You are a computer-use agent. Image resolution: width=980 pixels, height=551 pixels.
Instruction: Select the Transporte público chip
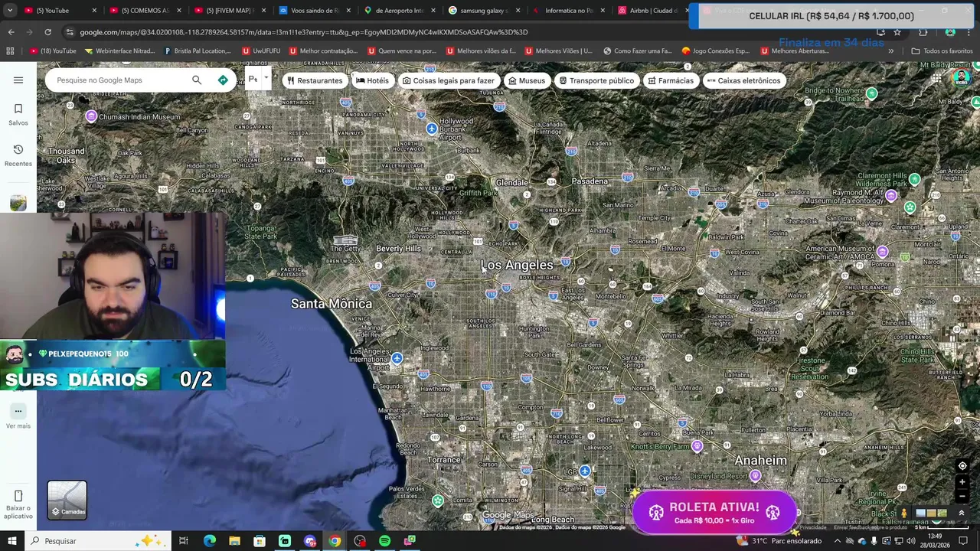[596, 80]
